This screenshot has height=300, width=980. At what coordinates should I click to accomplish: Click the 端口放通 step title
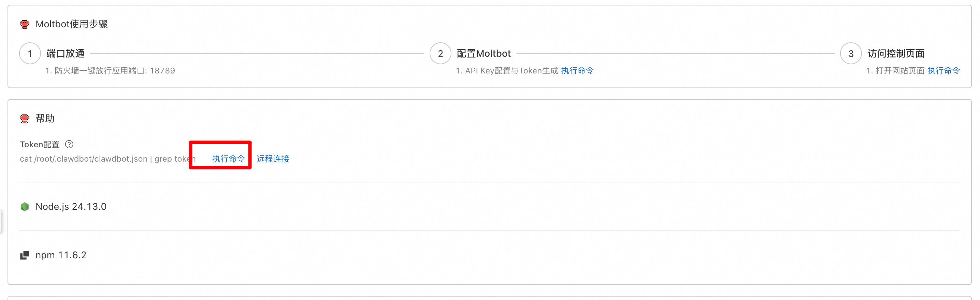(x=66, y=54)
